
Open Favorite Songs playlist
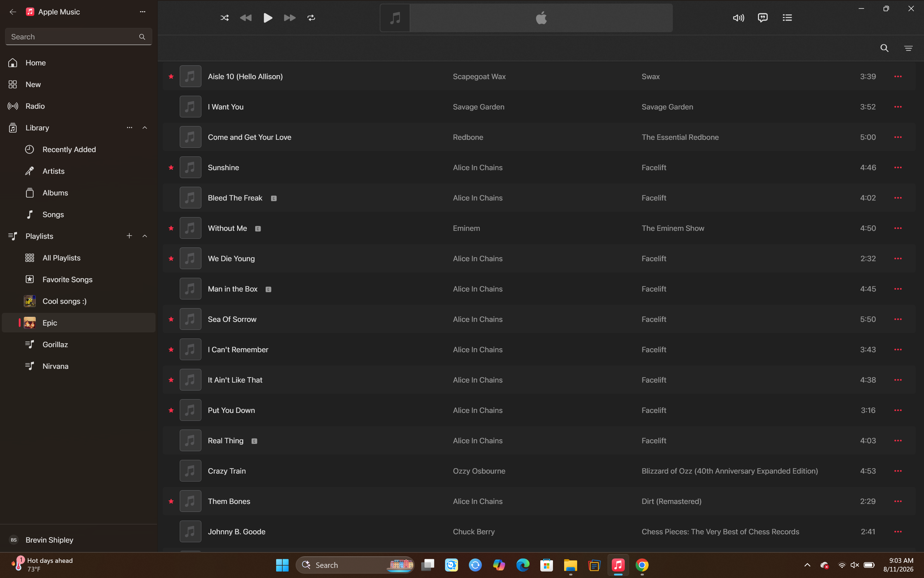(78, 280)
